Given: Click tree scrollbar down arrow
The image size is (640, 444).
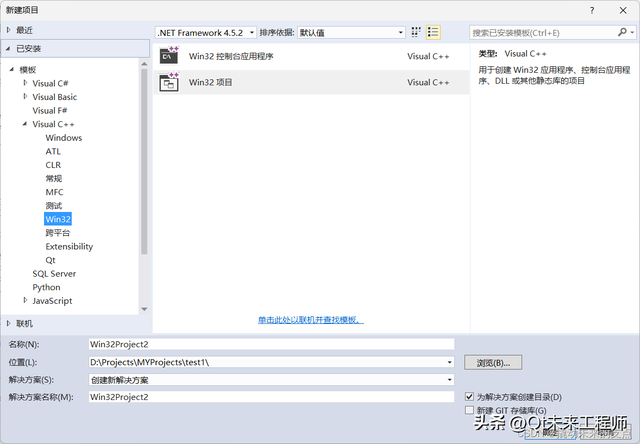Looking at the screenshot, I should 144,309.
